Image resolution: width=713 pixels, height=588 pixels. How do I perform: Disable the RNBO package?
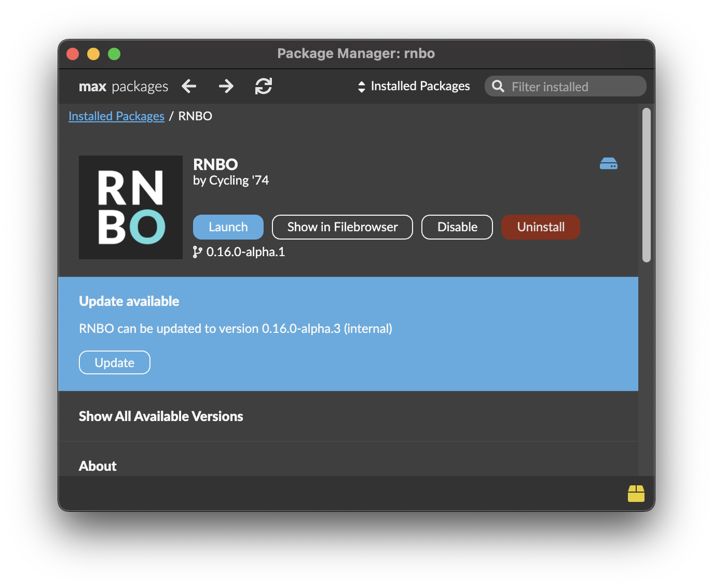click(457, 227)
